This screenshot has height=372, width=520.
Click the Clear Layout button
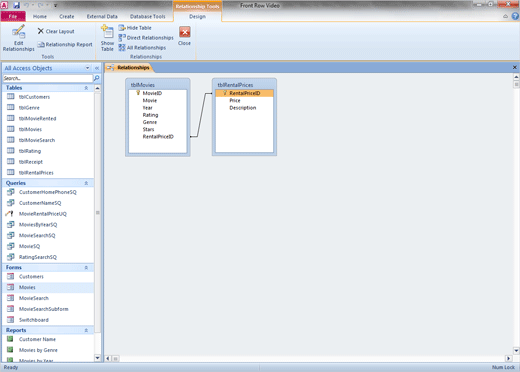[x=56, y=31]
